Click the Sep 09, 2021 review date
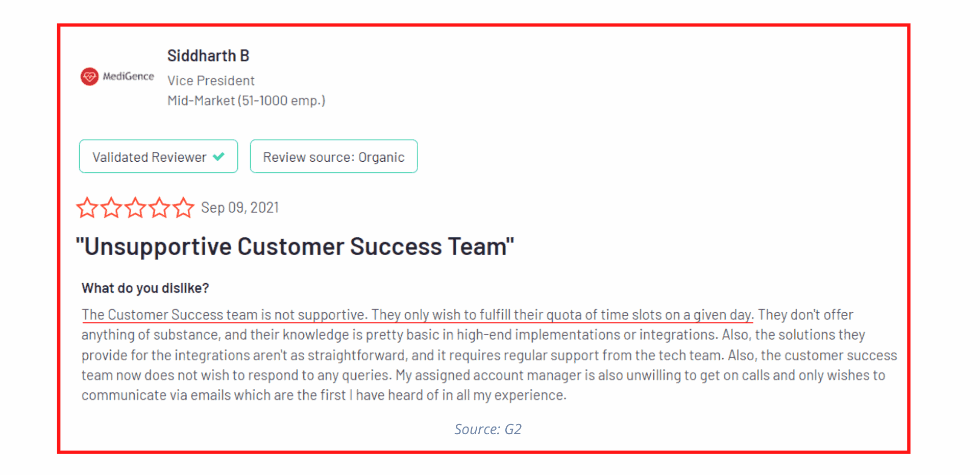The image size is (980, 475). click(240, 208)
